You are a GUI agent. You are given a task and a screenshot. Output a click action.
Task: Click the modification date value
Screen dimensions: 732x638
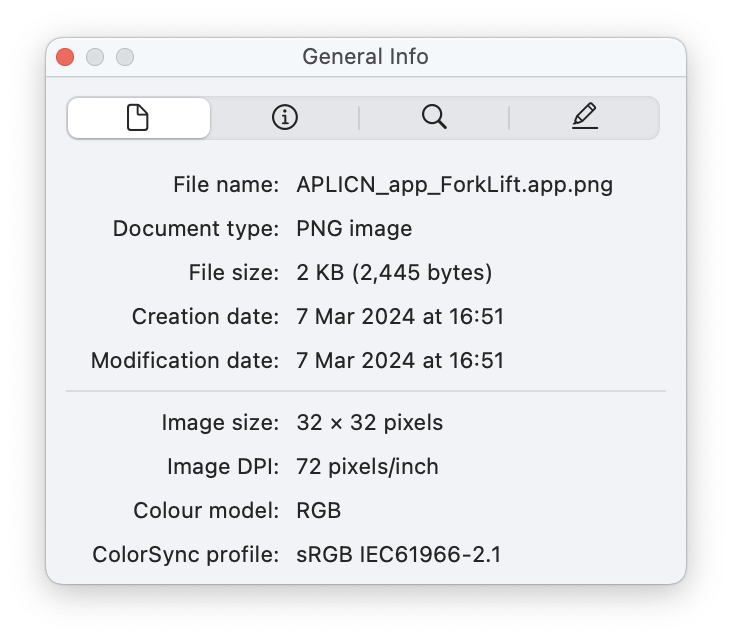tap(400, 360)
